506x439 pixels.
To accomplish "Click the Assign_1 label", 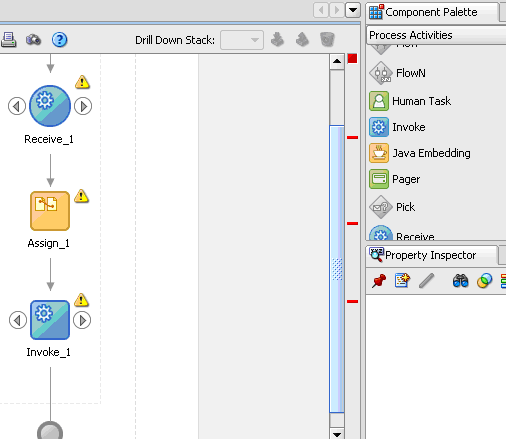I will pos(49,243).
